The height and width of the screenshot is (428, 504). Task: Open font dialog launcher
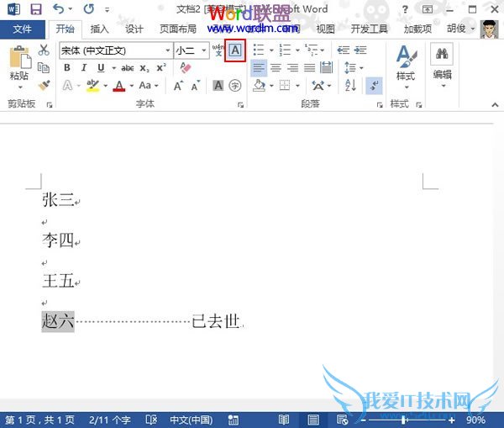(240, 105)
